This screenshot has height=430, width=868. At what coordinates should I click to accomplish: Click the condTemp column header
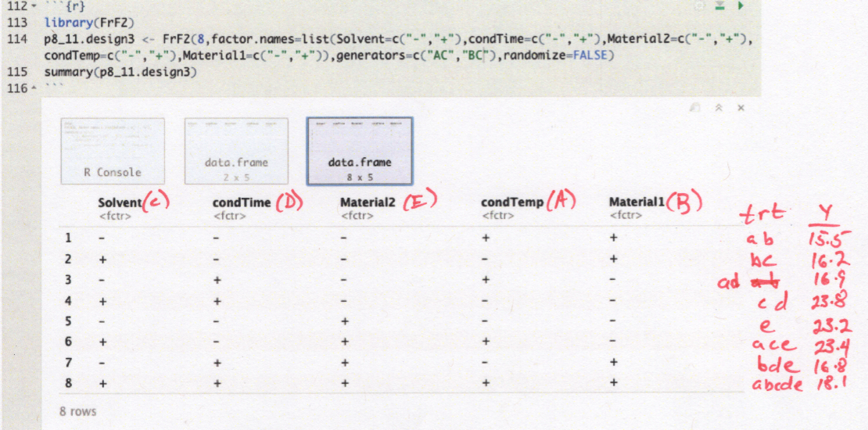[511, 202]
